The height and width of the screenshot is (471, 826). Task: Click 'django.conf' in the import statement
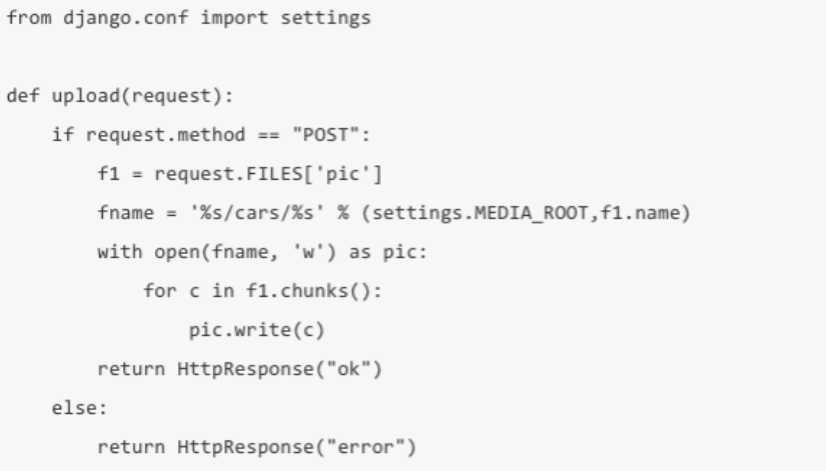point(125,18)
